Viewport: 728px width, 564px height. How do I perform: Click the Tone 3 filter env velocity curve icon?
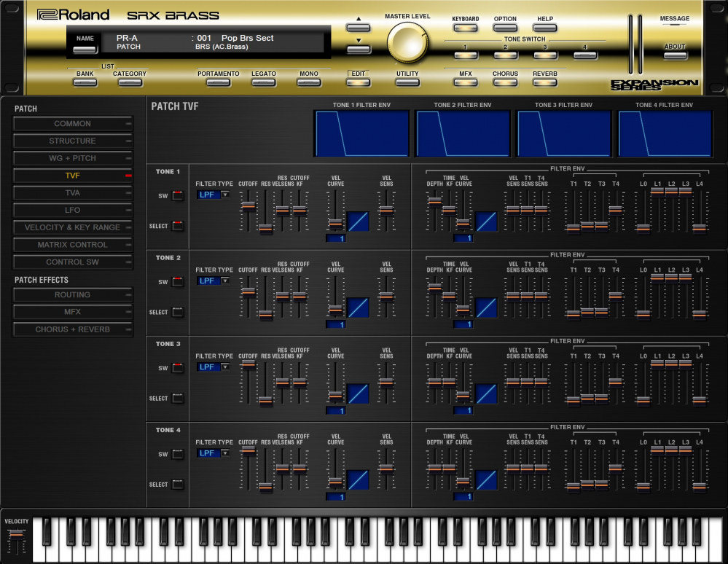[486, 393]
